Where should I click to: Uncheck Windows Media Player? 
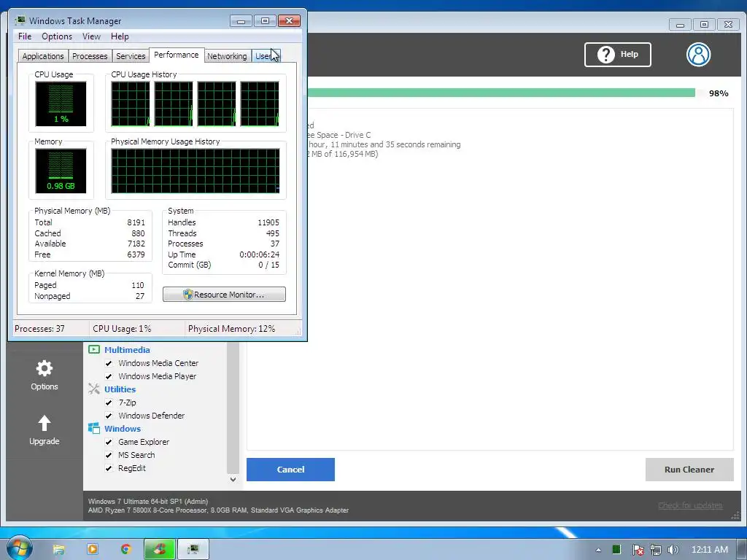(109, 376)
